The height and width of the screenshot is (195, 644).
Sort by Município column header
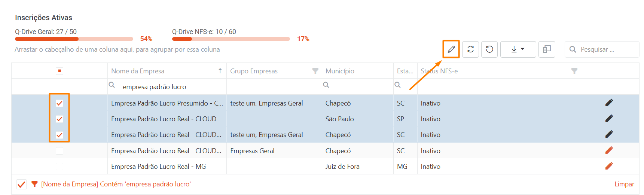tap(340, 71)
